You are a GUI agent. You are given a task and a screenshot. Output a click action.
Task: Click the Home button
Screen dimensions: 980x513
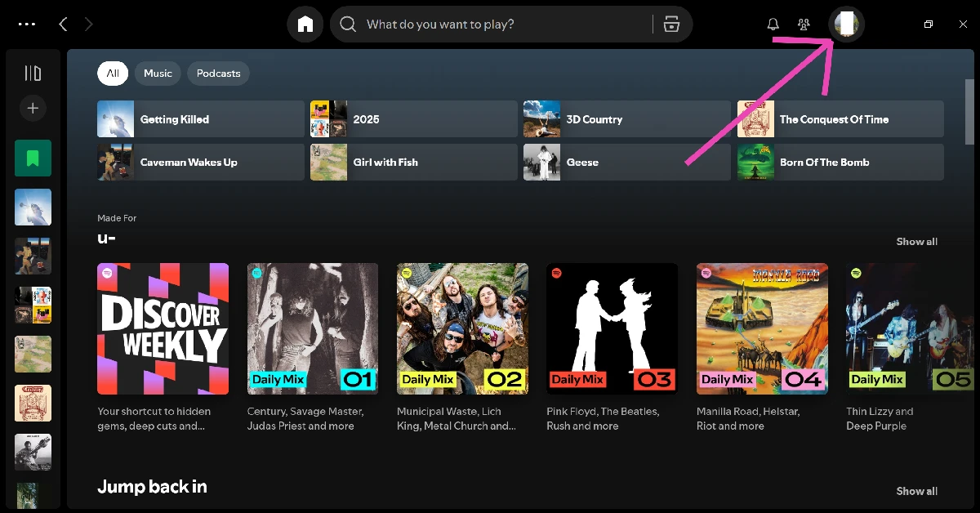coord(305,25)
